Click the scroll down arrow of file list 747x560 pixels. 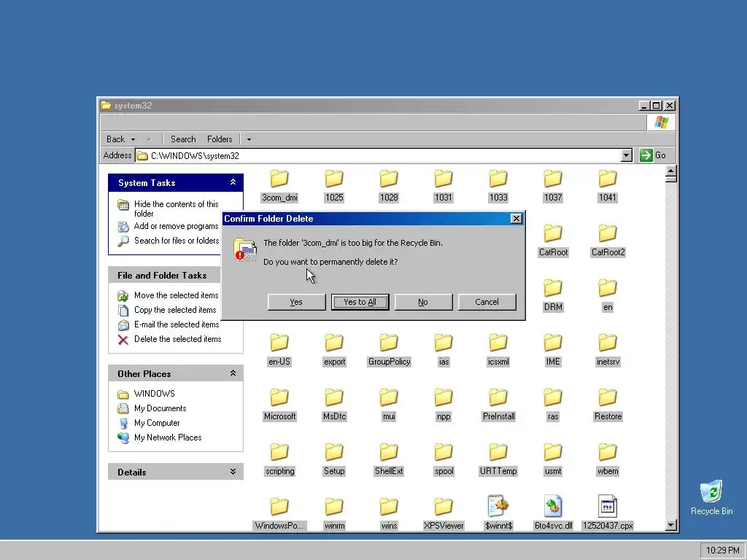pyautogui.click(x=671, y=525)
